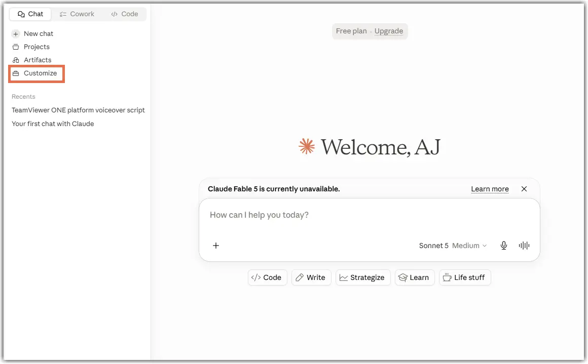This screenshot has height=364, width=588.
Task: Switch to the Chat tab
Action: [x=30, y=14]
